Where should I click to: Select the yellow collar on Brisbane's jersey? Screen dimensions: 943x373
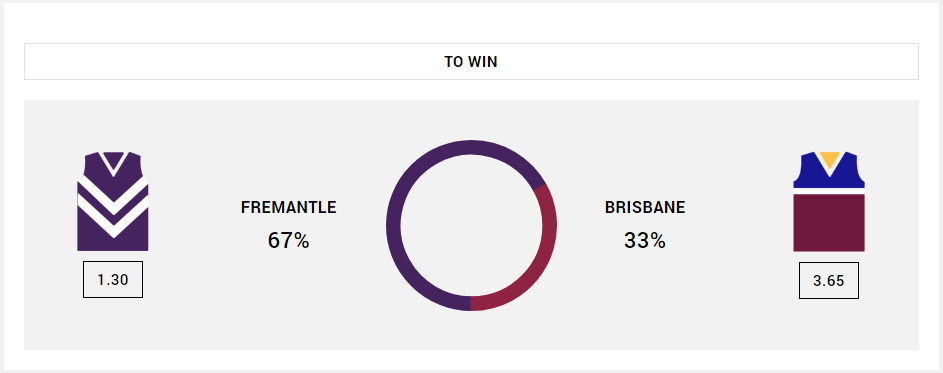829,159
